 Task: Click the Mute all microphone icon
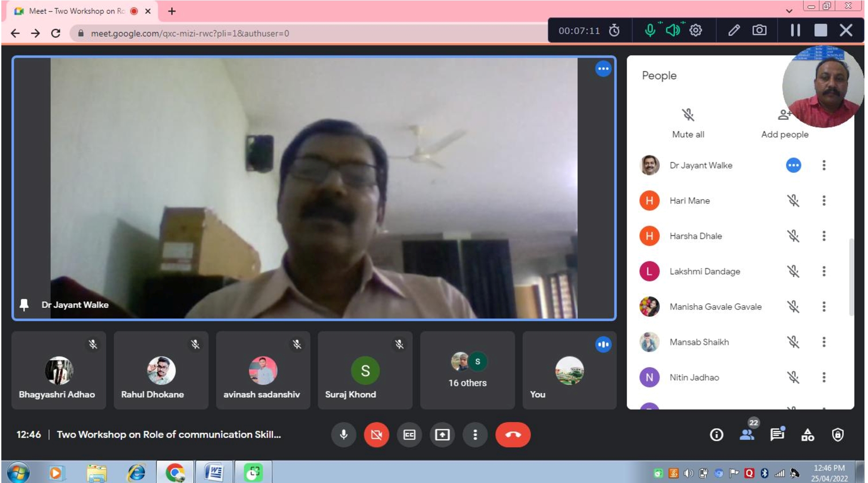coord(687,115)
